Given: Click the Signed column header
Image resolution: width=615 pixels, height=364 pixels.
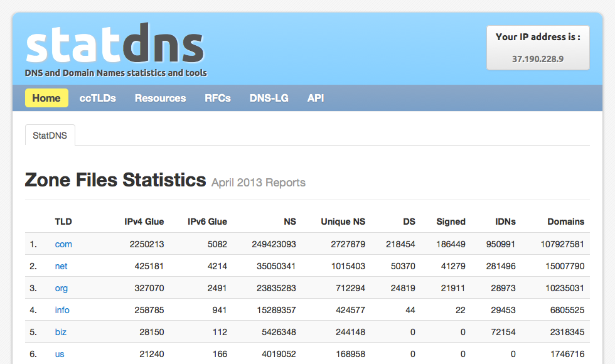Looking at the screenshot, I should [451, 222].
